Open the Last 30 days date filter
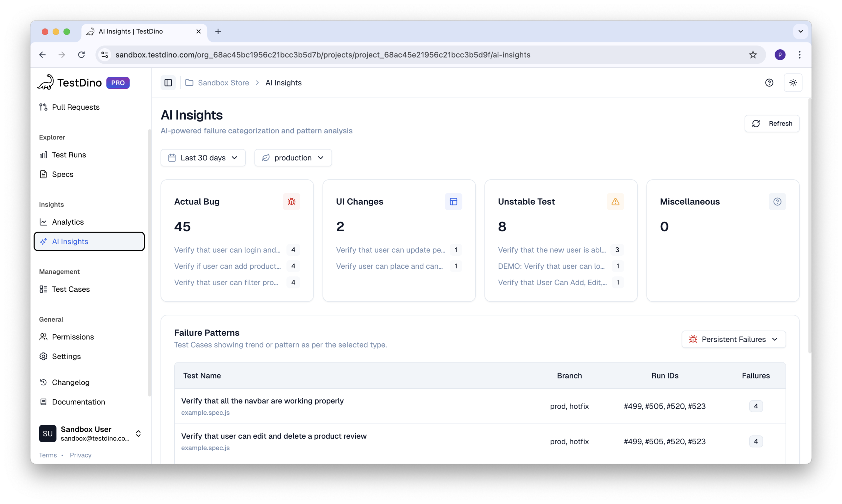 point(203,158)
